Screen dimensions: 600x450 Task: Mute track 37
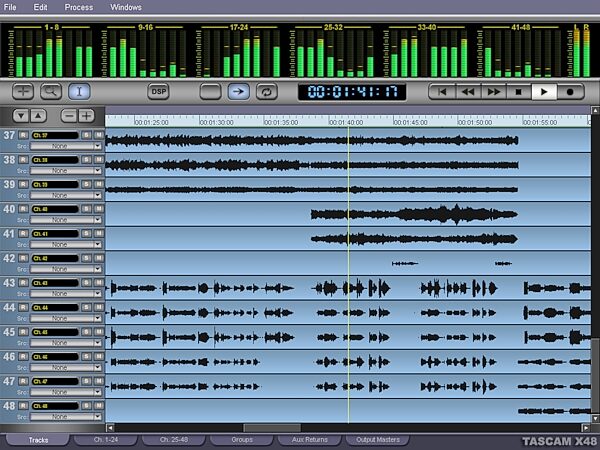point(99,135)
